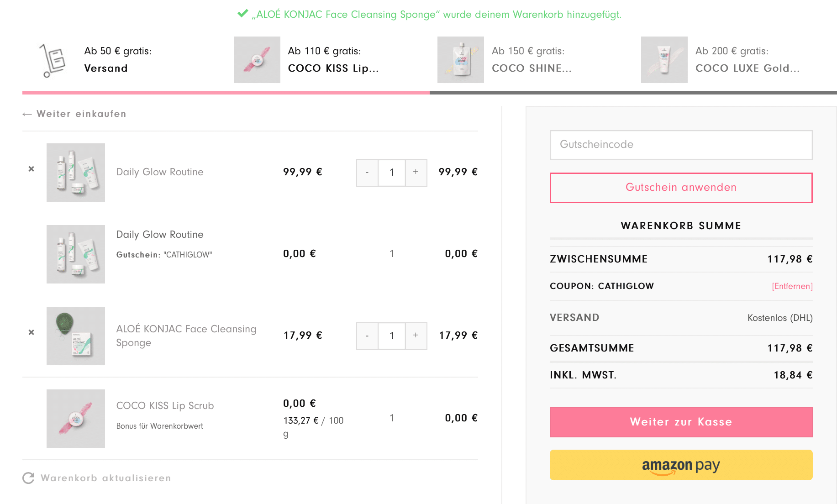
Task: Open the free CATHIGLOW Daily Glow Routine thumbnail
Action: coord(76,254)
